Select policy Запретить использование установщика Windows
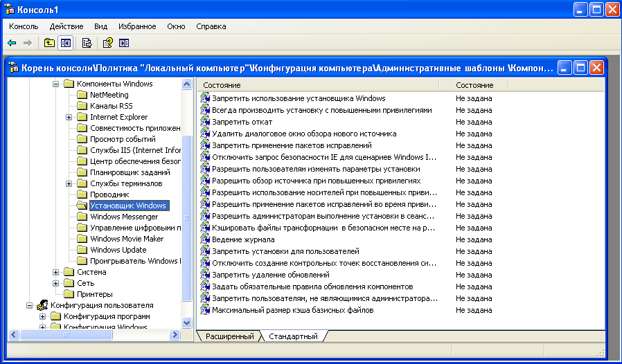The width and height of the screenshot is (622, 364). 299,98
